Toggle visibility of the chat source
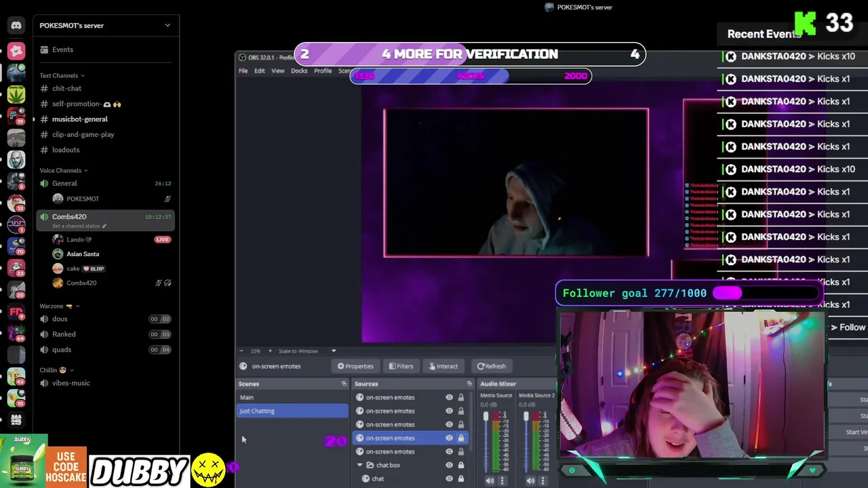This screenshot has height=488, width=868. [x=449, y=479]
